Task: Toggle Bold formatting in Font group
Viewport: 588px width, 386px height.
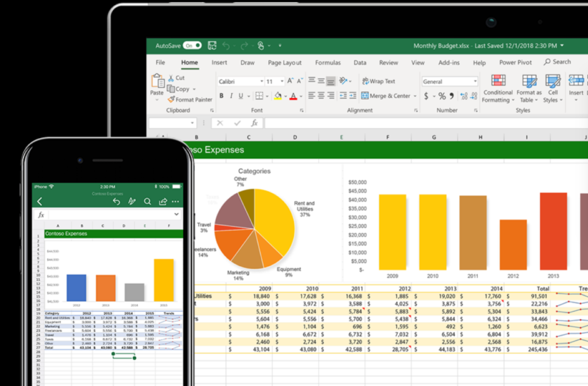Action: (x=222, y=96)
